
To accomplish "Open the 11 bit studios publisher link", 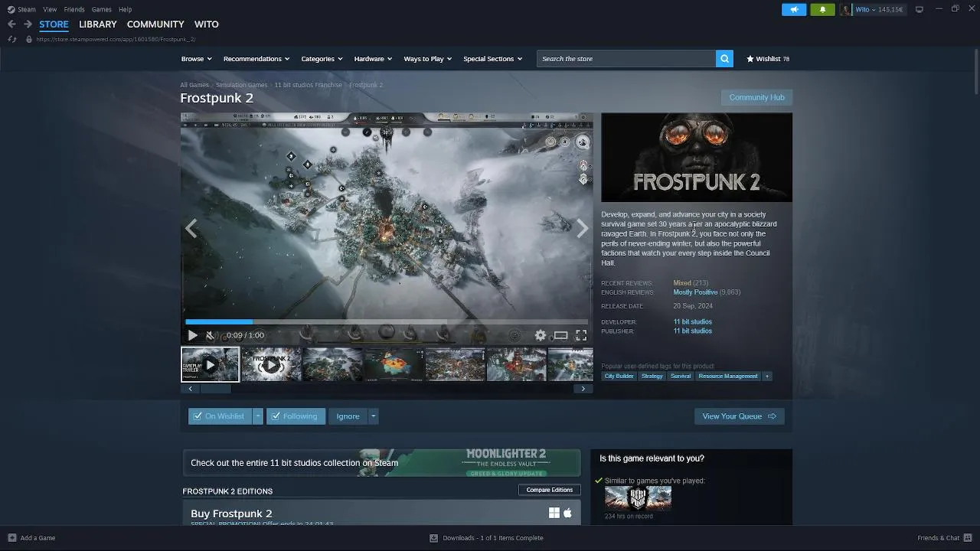I will tap(692, 331).
